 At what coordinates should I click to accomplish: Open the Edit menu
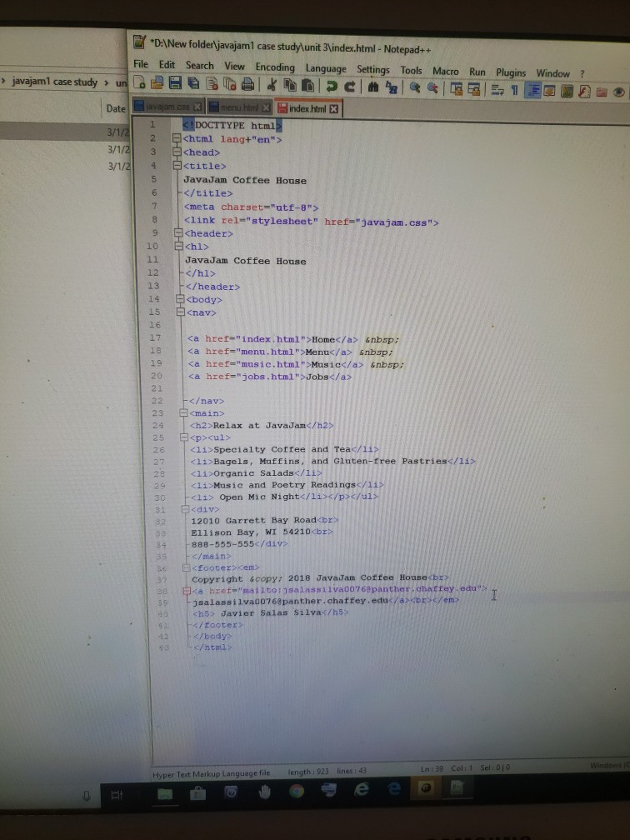167,64
